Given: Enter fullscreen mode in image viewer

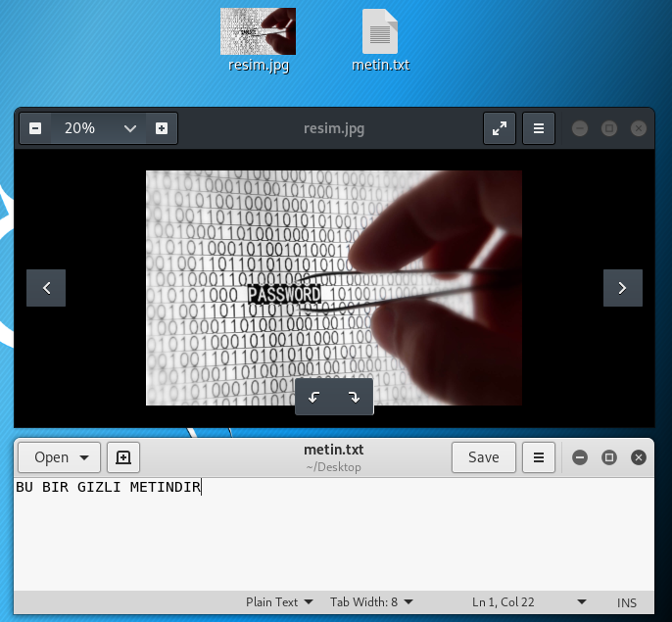Looking at the screenshot, I should pos(500,128).
